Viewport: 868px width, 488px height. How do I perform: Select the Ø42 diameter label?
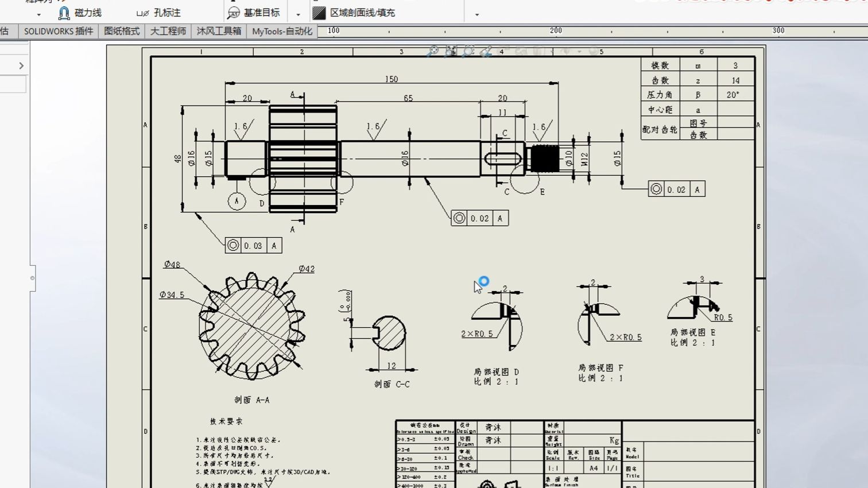pyautogui.click(x=307, y=269)
